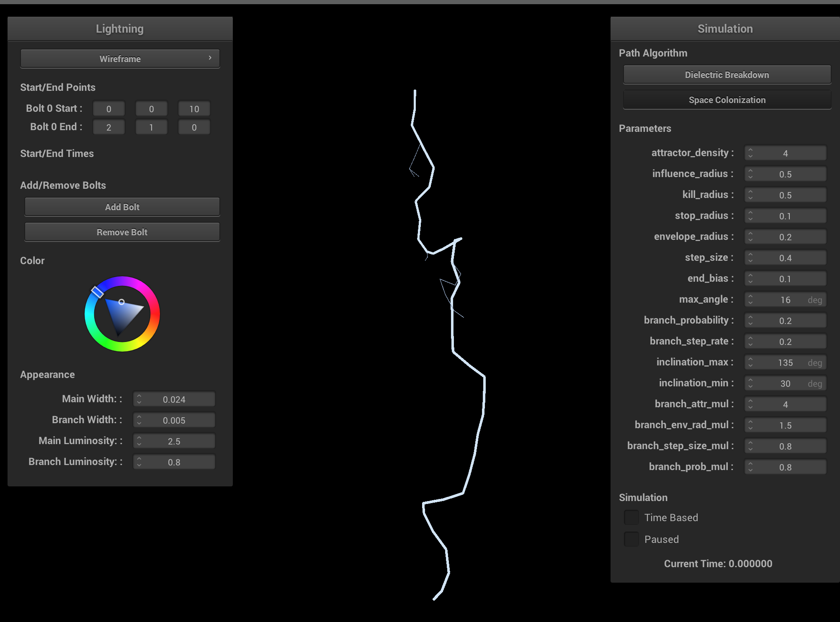840x622 pixels.
Task: Click the Bolt 0 Start Z value field
Action: coord(194,109)
